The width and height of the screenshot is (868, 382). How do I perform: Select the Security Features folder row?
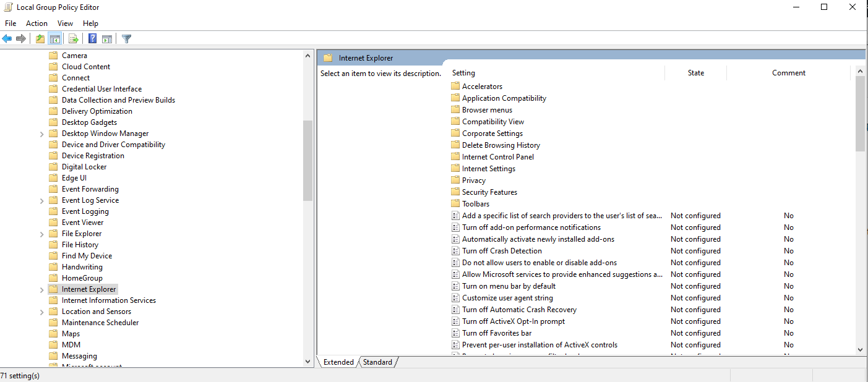click(489, 192)
